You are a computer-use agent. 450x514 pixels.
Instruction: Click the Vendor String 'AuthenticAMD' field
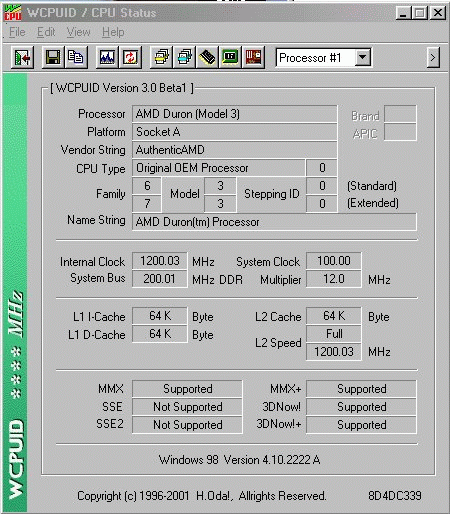tap(235, 150)
